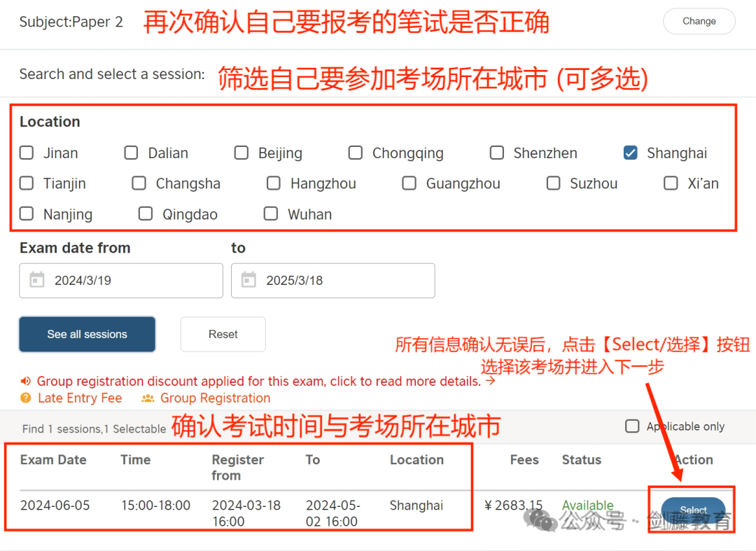Screen dimensions: 756x551
Task: Click the 15:00-18:00 time cell
Action: pyautogui.click(x=155, y=505)
